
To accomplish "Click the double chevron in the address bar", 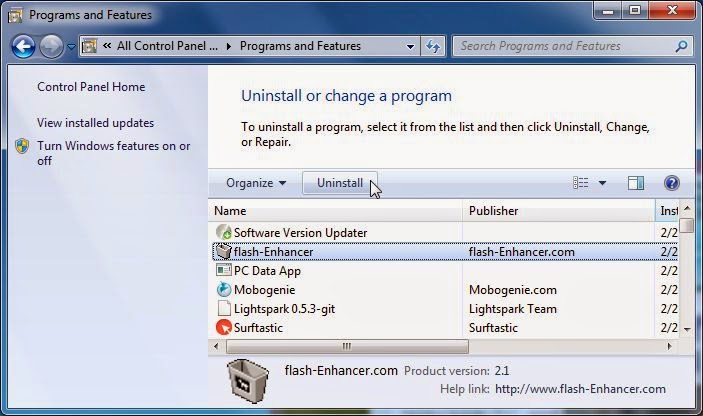I will pyautogui.click(x=107, y=46).
